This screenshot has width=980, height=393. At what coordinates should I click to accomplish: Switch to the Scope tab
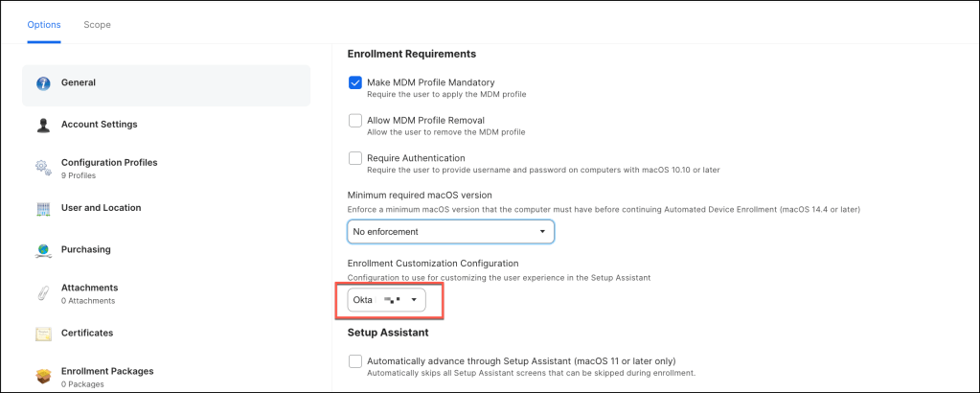pyautogui.click(x=97, y=25)
